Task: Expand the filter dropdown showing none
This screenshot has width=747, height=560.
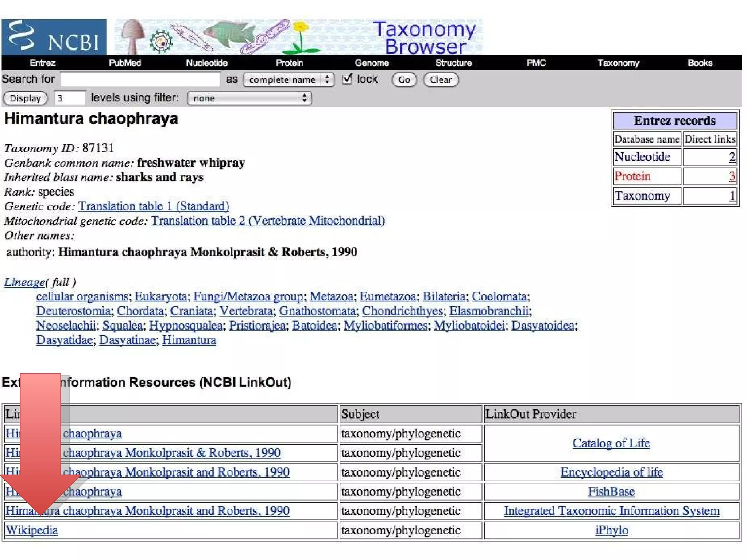Action: pyautogui.click(x=249, y=98)
